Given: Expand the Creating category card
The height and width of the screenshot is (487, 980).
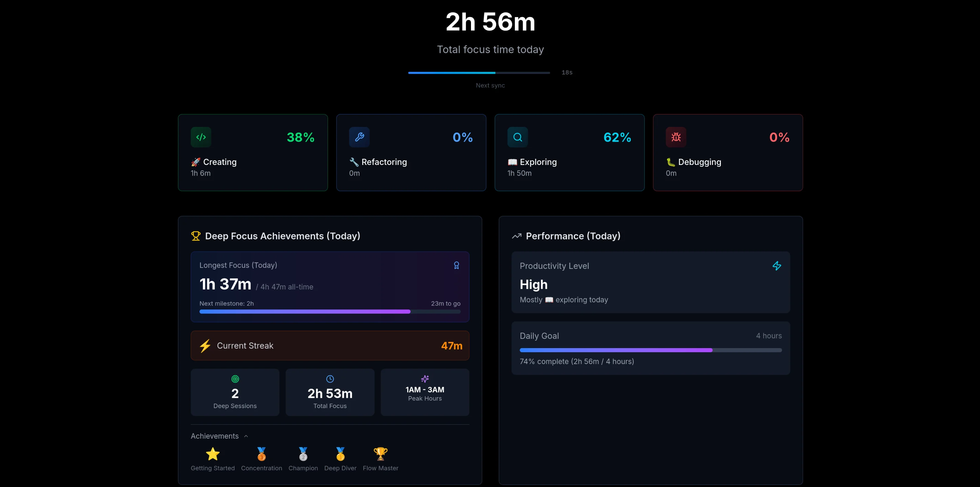Looking at the screenshot, I should pos(253,152).
